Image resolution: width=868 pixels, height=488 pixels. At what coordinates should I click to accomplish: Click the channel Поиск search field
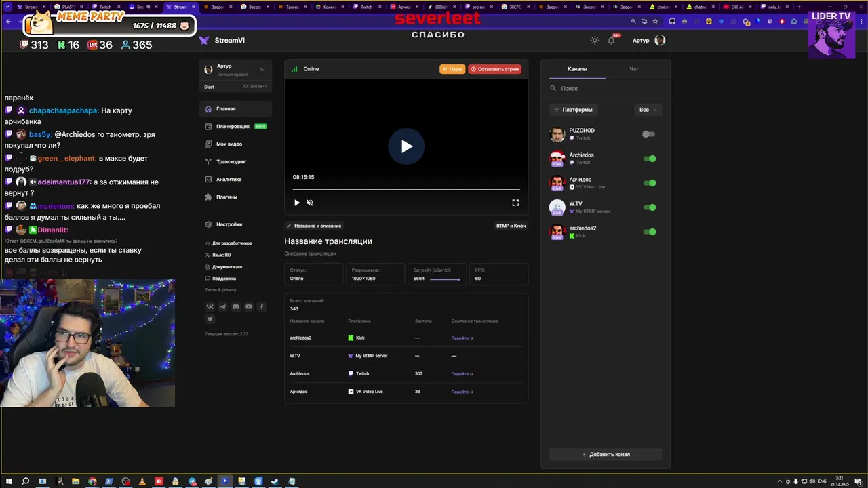coord(606,88)
